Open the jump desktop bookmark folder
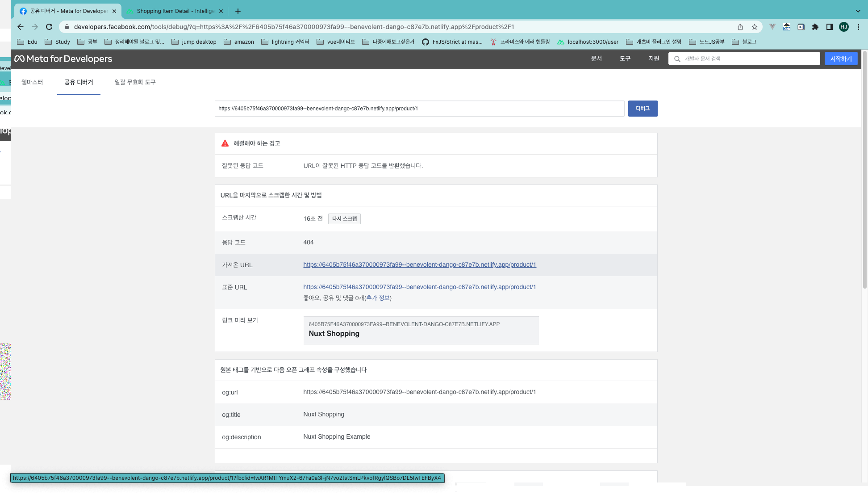 [x=194, y=42]
